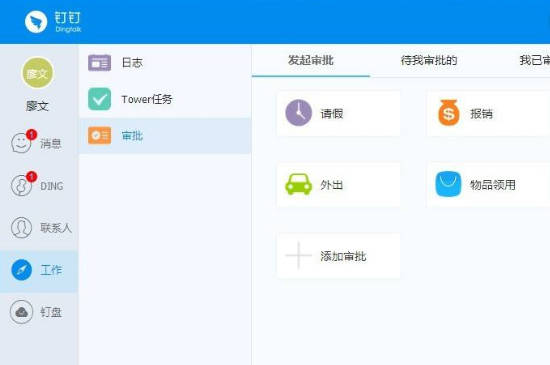550x365 pixels.
Task: Start a 报销 reimbursement request
Action: (489, 113)
